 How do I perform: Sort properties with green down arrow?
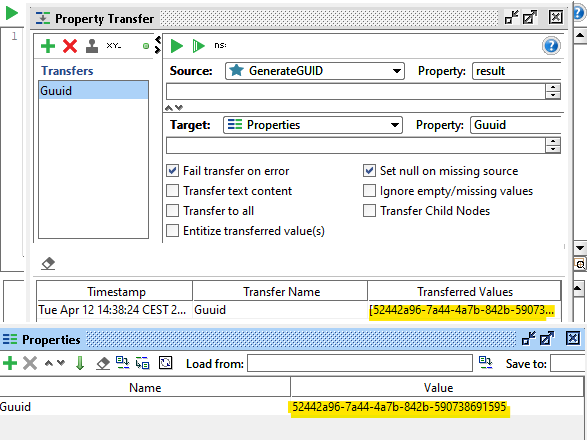pyautogui.click(x=80, y=363)
